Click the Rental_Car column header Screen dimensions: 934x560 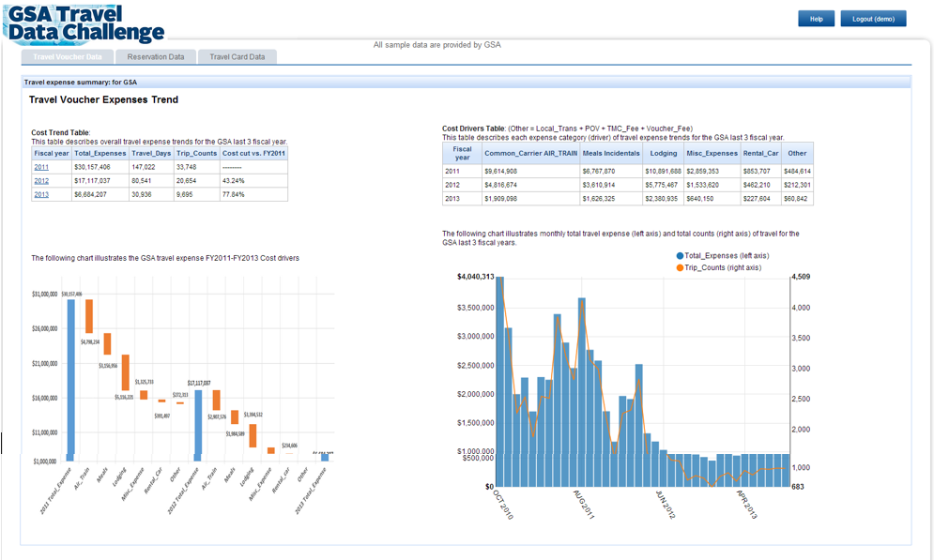point(760,154)
